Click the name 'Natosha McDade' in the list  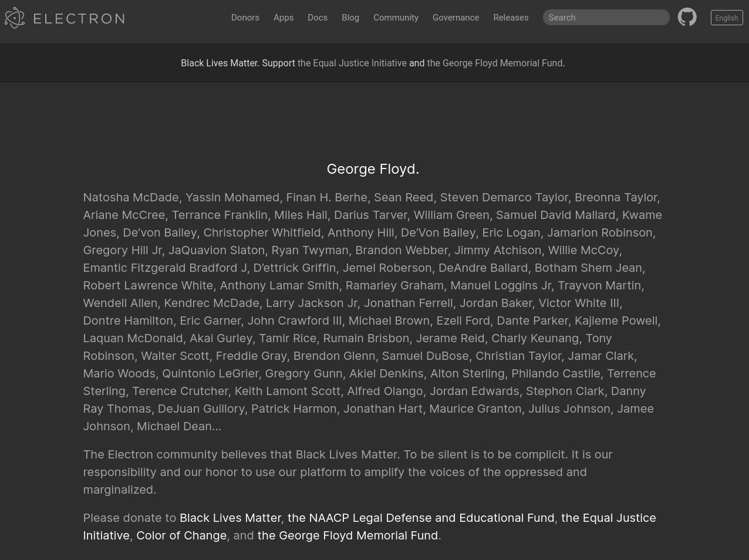tap(131, 197)
